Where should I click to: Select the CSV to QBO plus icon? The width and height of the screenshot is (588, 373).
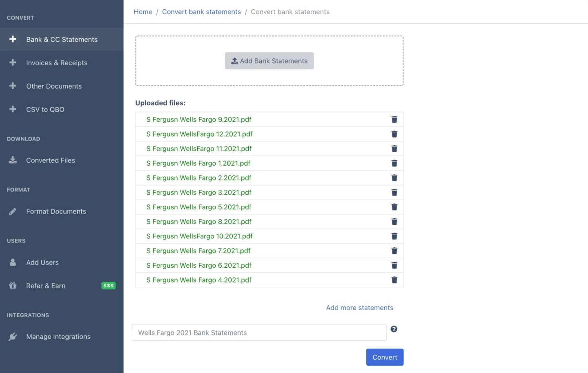[x=13, y=109]
